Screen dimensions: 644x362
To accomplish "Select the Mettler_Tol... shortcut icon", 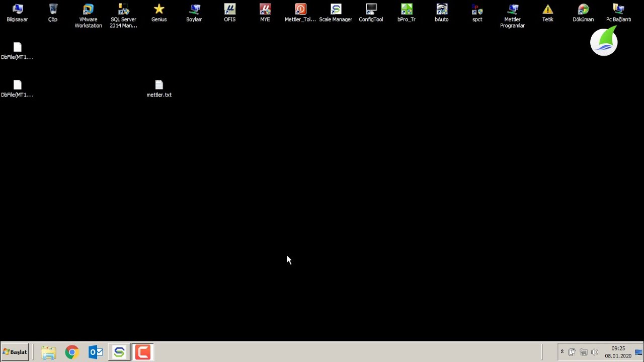I will click(x=300, y=13).
